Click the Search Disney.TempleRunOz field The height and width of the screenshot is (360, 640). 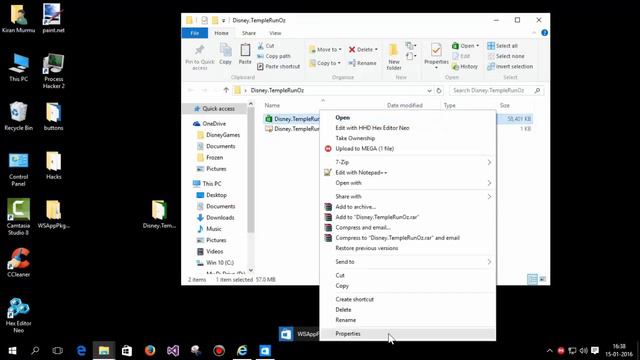pyautogui.click(x=496, y=90)
